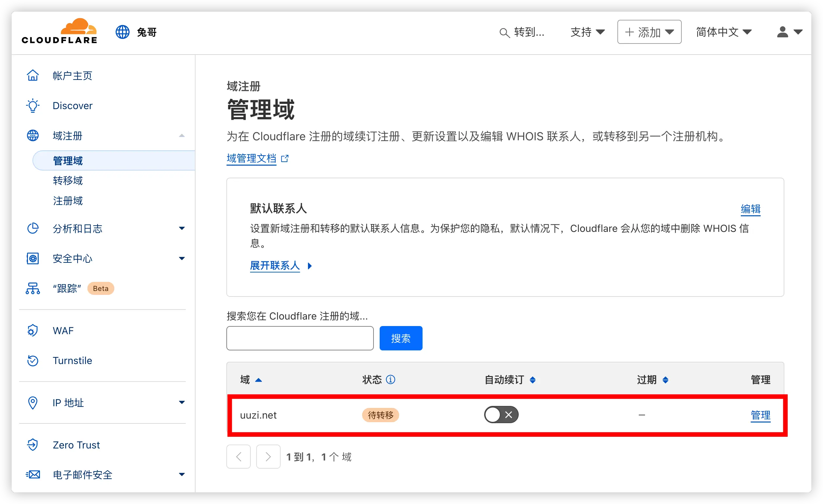Click the uuzi.net domain cell

[258, 415]
